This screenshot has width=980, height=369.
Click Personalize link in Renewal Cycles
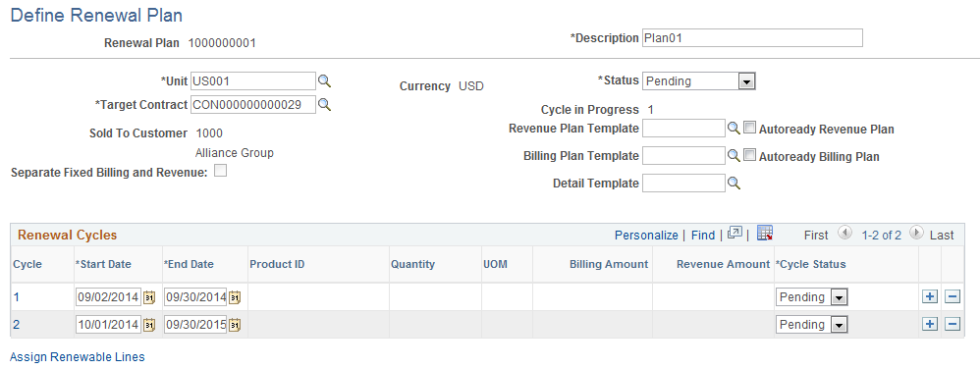(x=646, y=236)
